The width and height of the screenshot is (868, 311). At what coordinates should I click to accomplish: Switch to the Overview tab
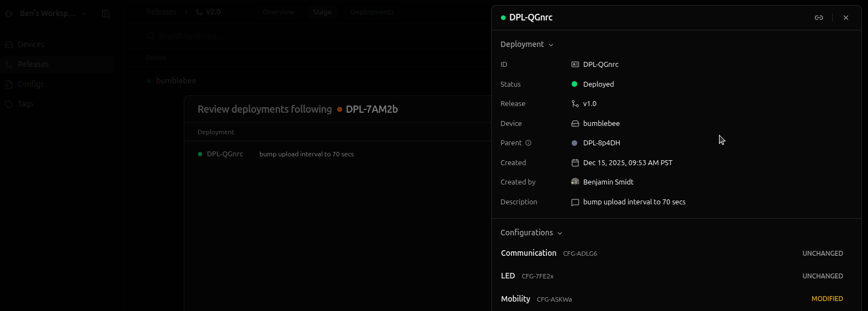[279, 12]
